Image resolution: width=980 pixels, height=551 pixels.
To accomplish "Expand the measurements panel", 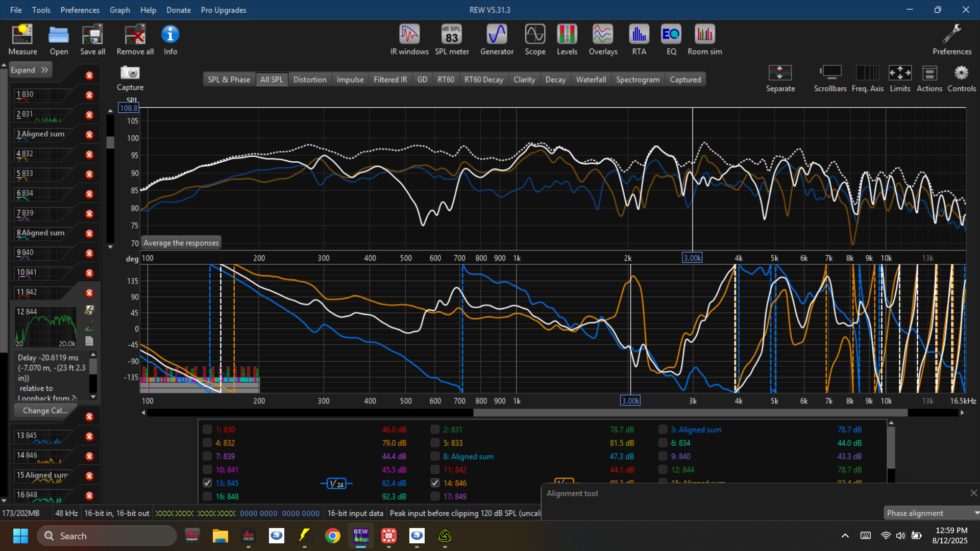I will tap(30, 70).
